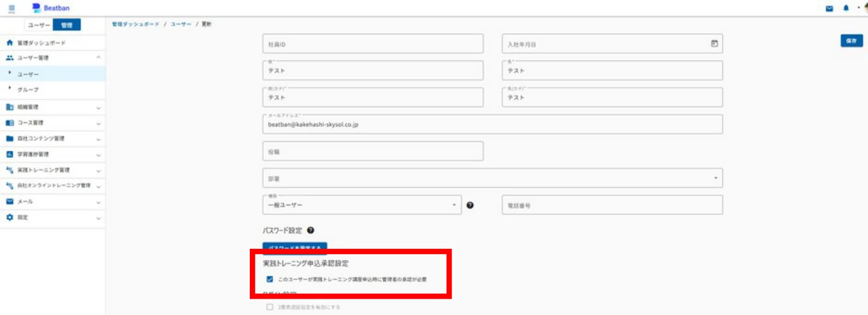Click the people icon beside ユーザー管理
This screenshot has width=868, height=315.
pos(9,58)
